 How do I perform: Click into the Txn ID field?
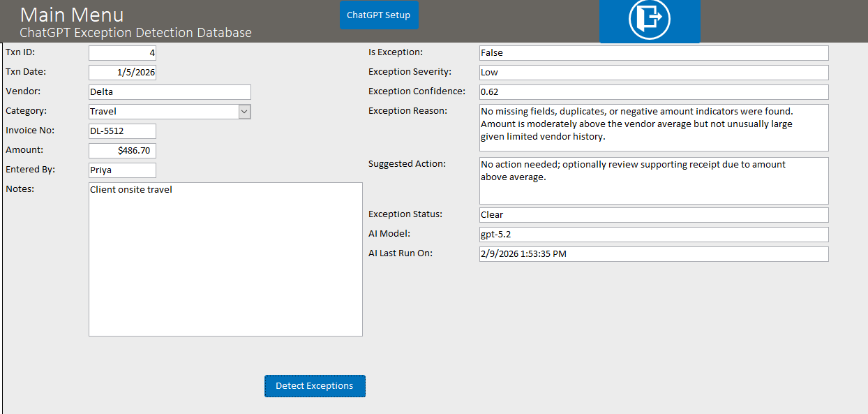click(122, 53)
